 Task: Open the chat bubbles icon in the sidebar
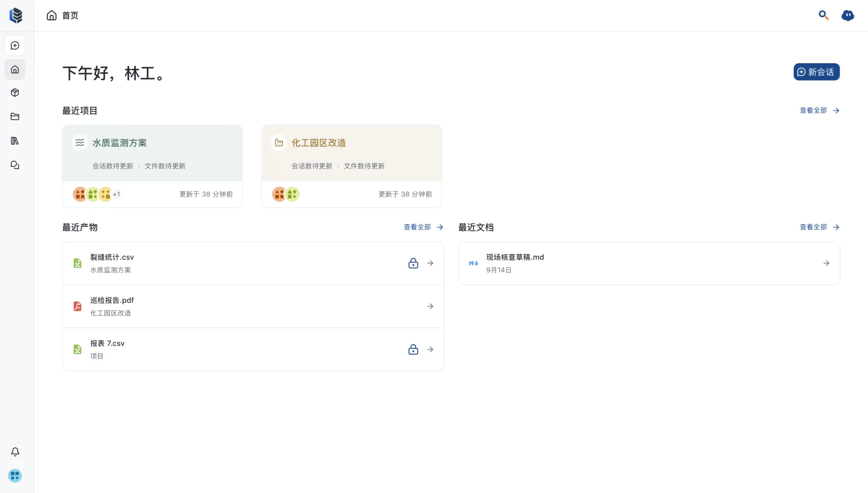[x=15, y=165]
